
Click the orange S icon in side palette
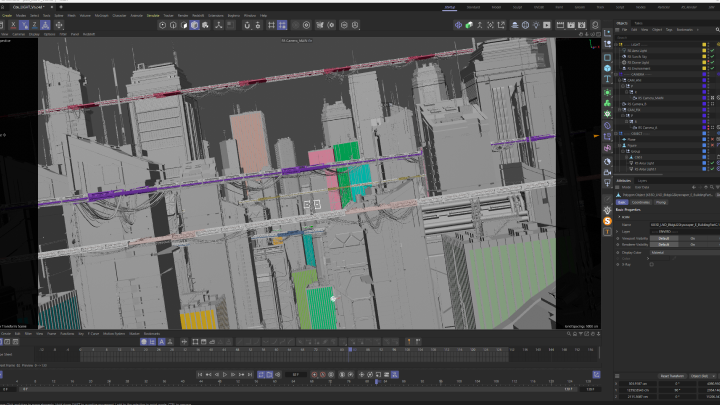click(x=608, y=221)
